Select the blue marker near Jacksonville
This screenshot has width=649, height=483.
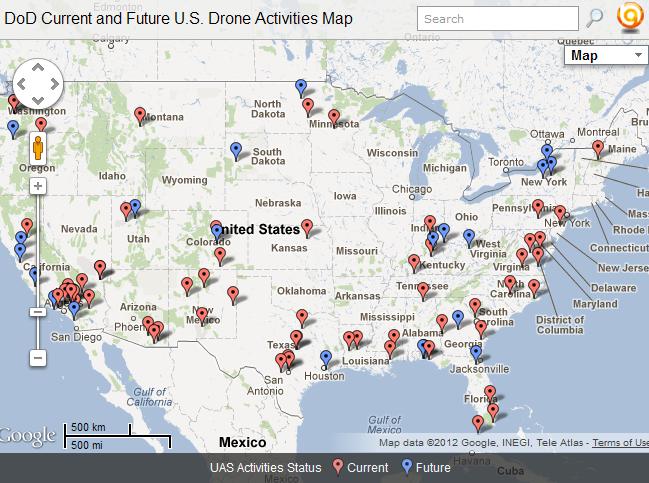pyautogui.click(x=476, y=354)
